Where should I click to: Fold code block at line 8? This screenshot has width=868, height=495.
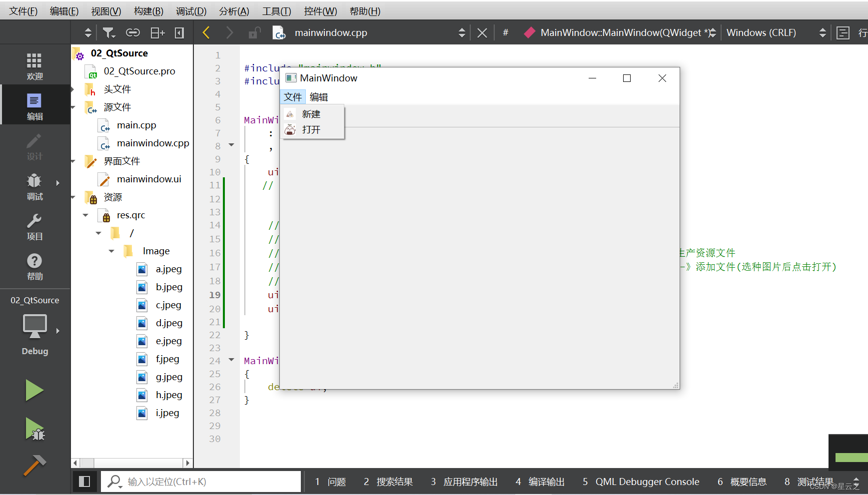tap(231, 145)
